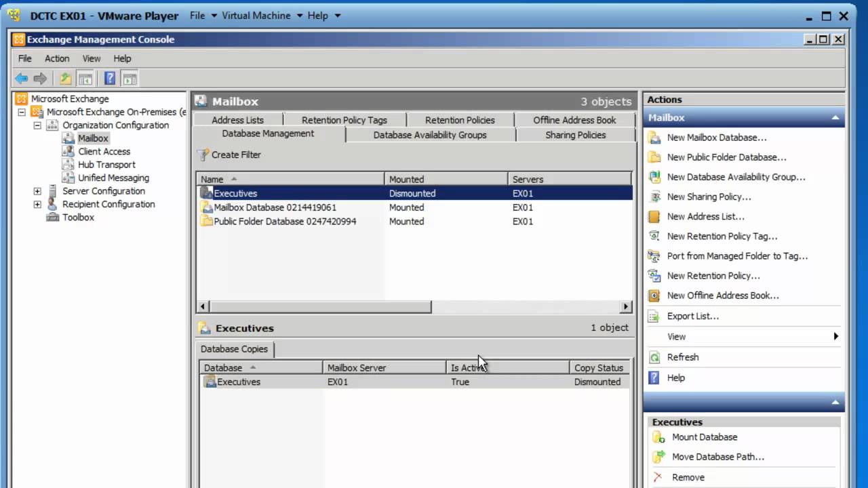Select Client Access in the tree
The width and height of the screenshot is (868, 488).
point(104,152)
